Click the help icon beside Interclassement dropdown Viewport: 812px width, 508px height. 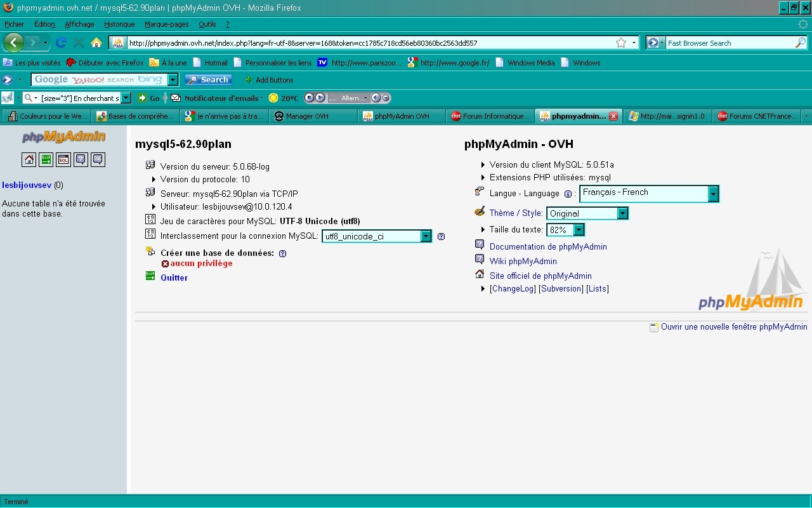pos(441,236)
